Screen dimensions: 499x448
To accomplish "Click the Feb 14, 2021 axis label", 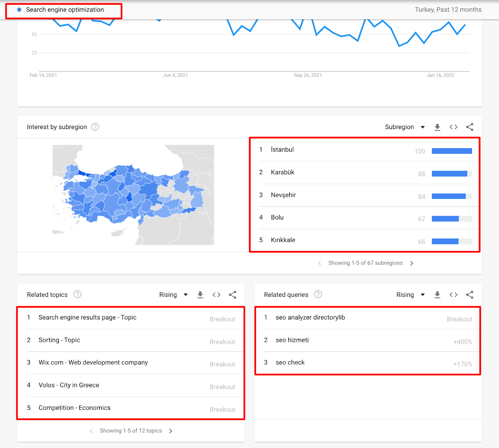I will click(x=43, y=75).
